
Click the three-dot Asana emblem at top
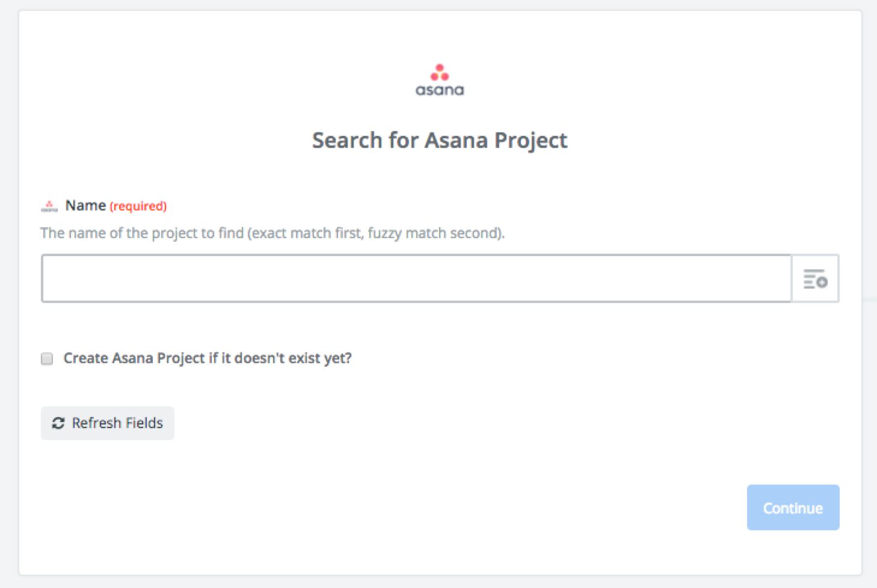tap(440, 72)
